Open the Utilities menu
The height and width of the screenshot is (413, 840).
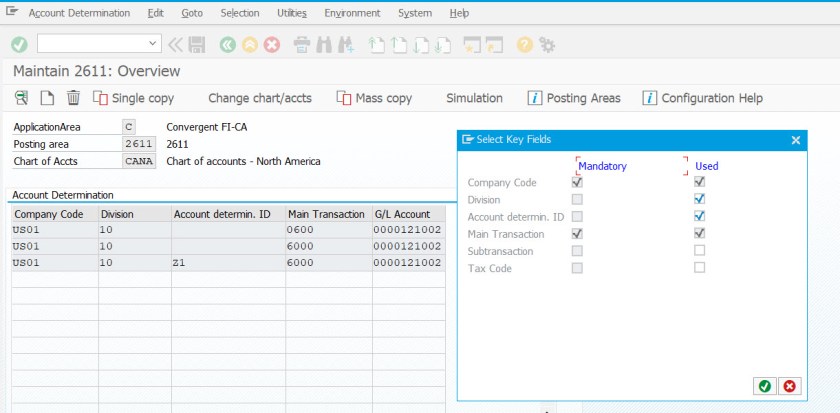[x=292, y=13]
